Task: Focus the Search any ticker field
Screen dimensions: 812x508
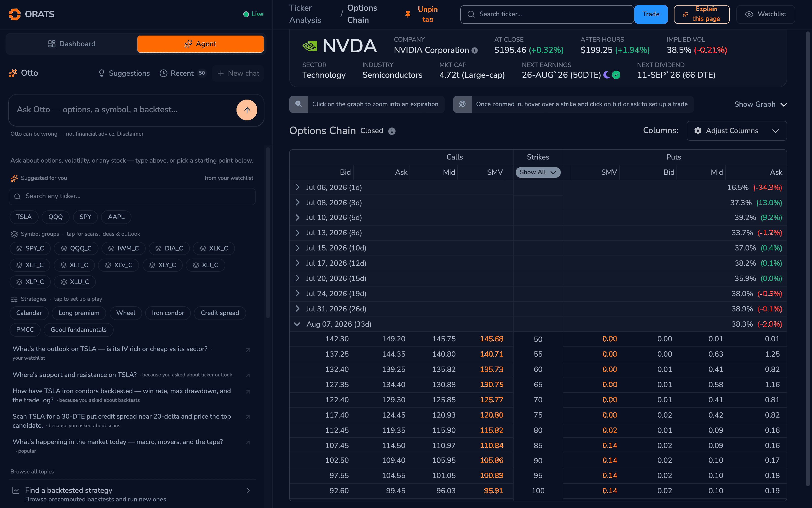Action: point(132,197)
